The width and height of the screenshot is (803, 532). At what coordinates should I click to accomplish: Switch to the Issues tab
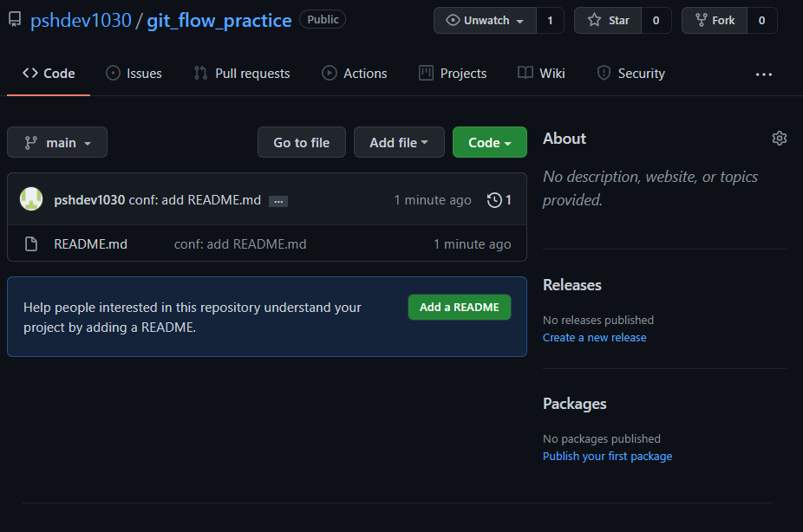(134, 74)
